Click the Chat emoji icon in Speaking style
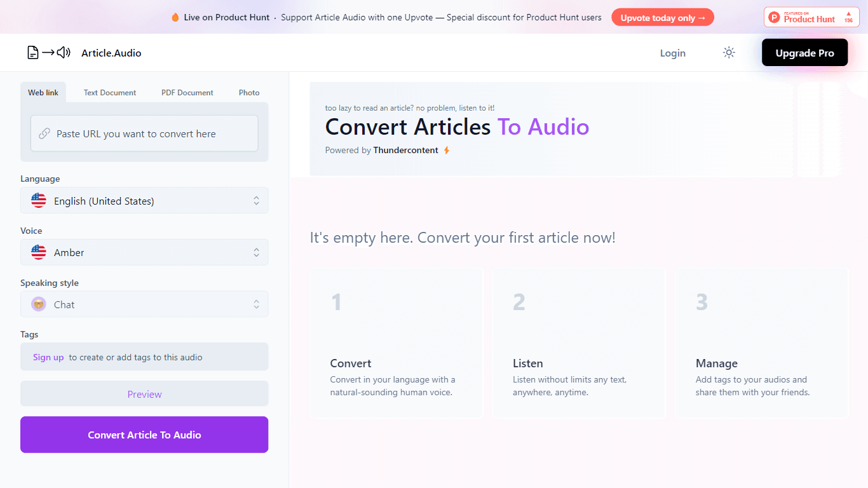This screenshot has height=488, width=868. tap(39, 304)
